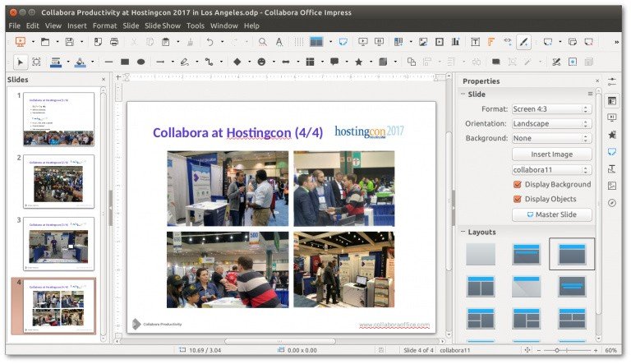631x364 pixels.
Task: Click the Print icon in the toolbar
Action: click(x=114, y=41)
